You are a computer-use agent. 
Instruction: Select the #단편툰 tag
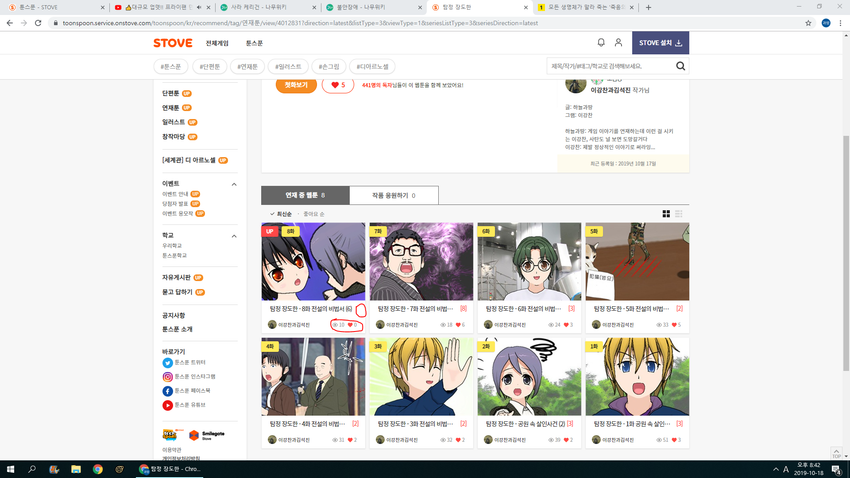point(210,67)
